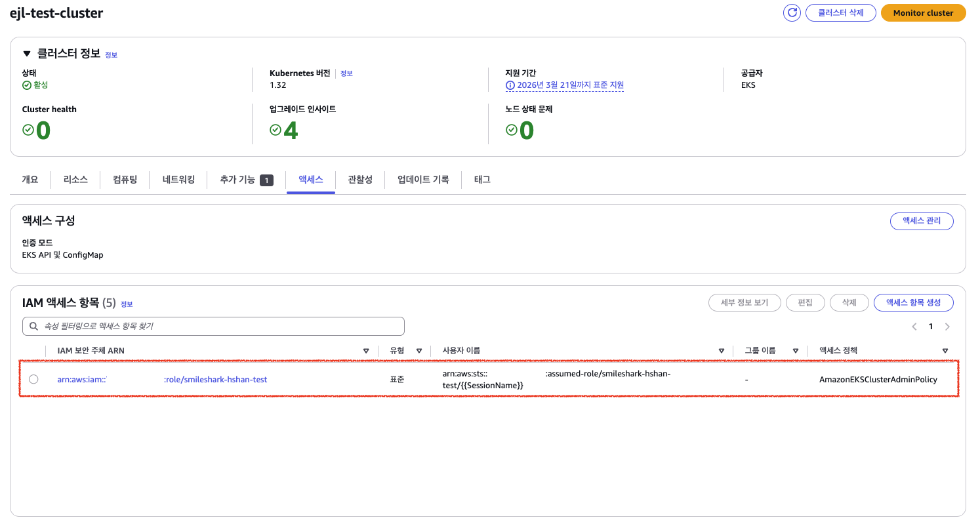Go to the previous page arrow
This screenshot has width=980, height=524.
click(x=914, y=327)
